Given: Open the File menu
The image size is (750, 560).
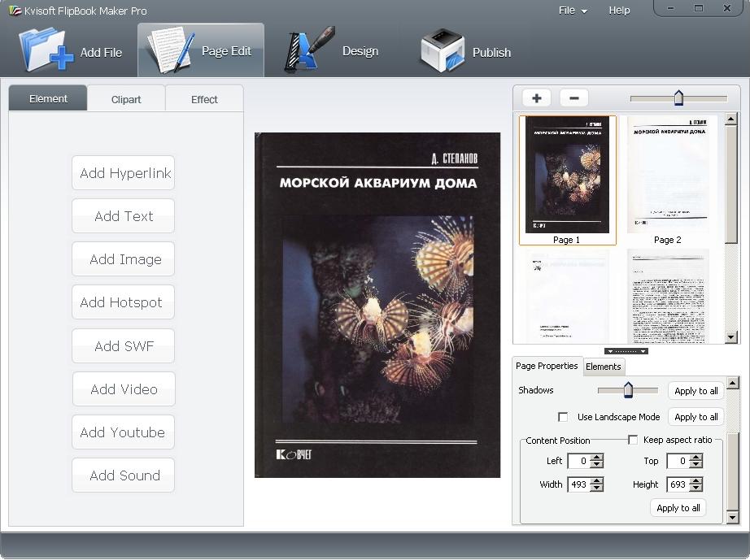Looking at the screenshot, I should tap(573, 11).
